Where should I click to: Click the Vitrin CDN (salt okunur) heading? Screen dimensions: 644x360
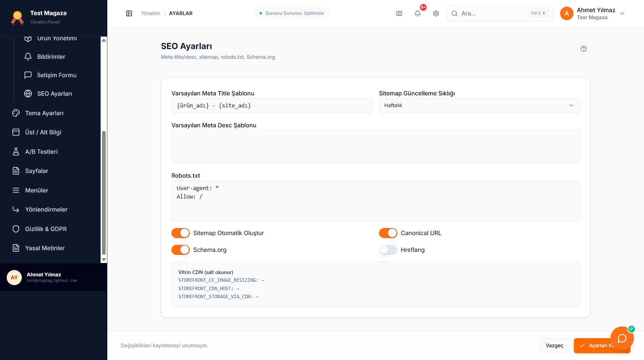pos(206,272)
